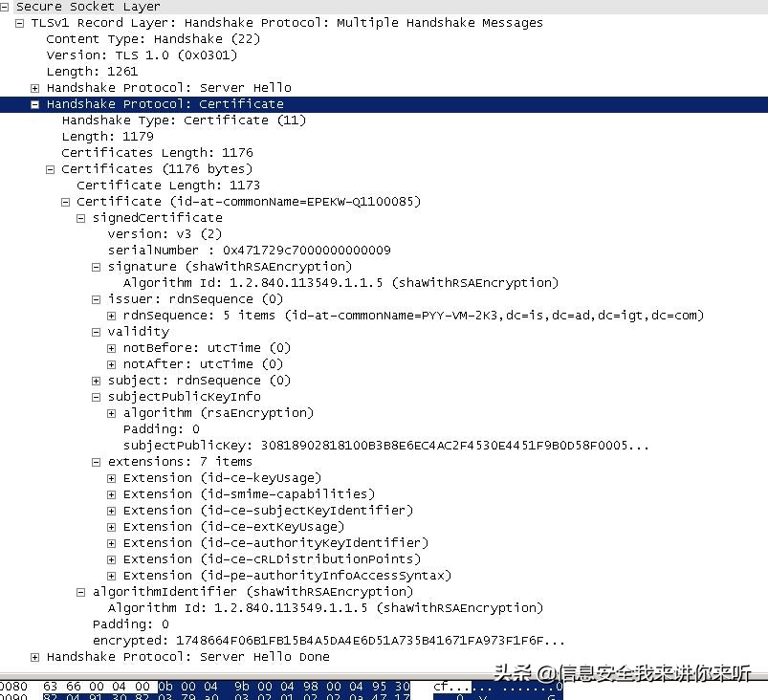Expand Extension id-pe-authorityInfoAccessSyntax
Screen dimensions: 768x700
point(112,576)
